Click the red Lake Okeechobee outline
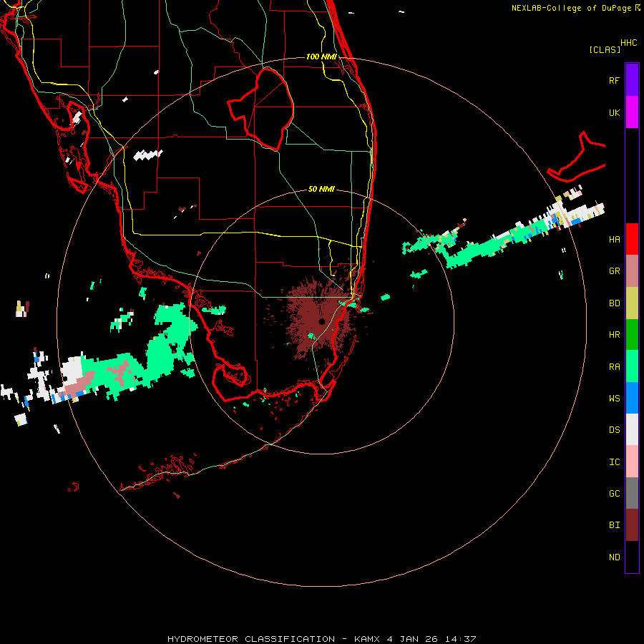Viewport: 644px width, 644px height. [x=261, y=109]
